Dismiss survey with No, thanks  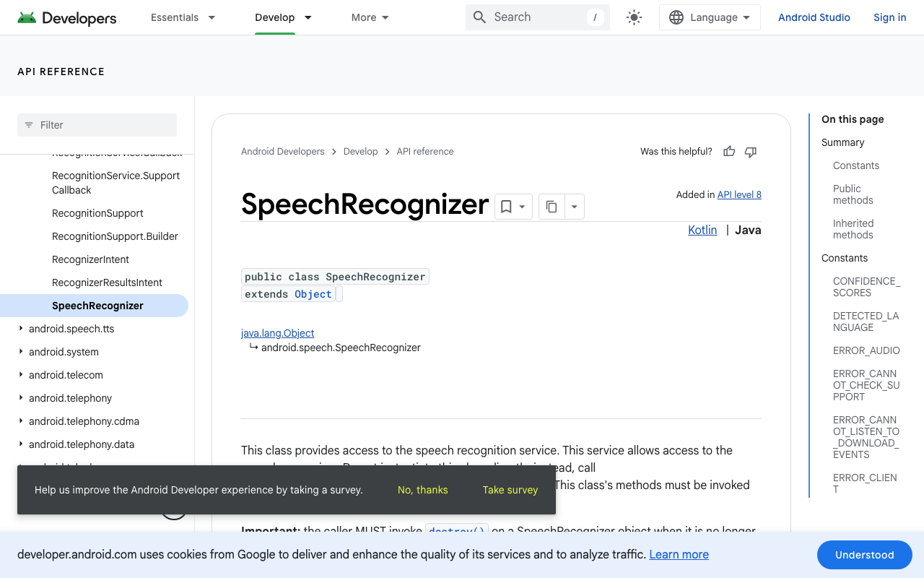[423, 490]
